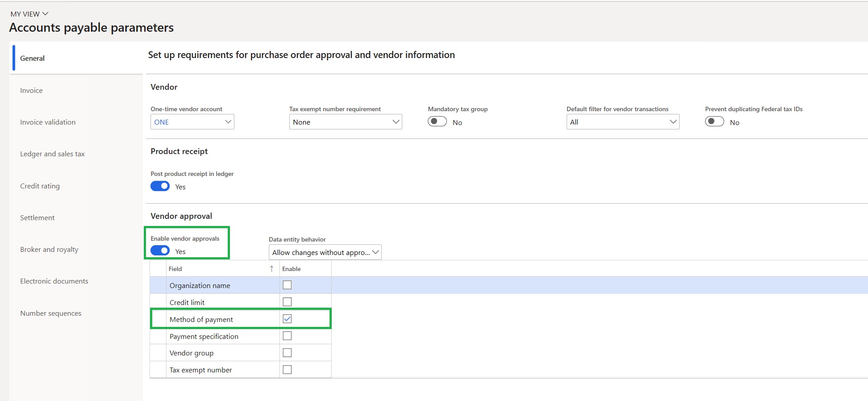Tick the Credit limit enable checkbox

[287, 302]
